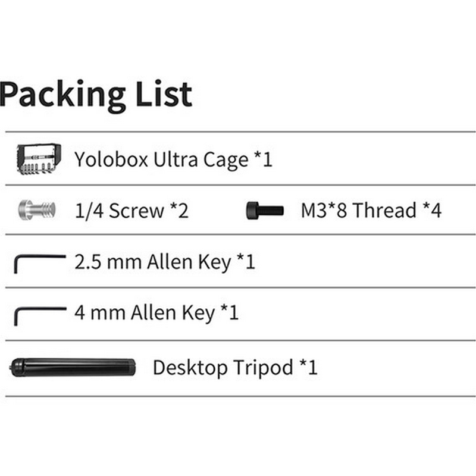Click the divider between the two Allen Key rows
This screenshot has height=476, width=476.
point(238,288)
